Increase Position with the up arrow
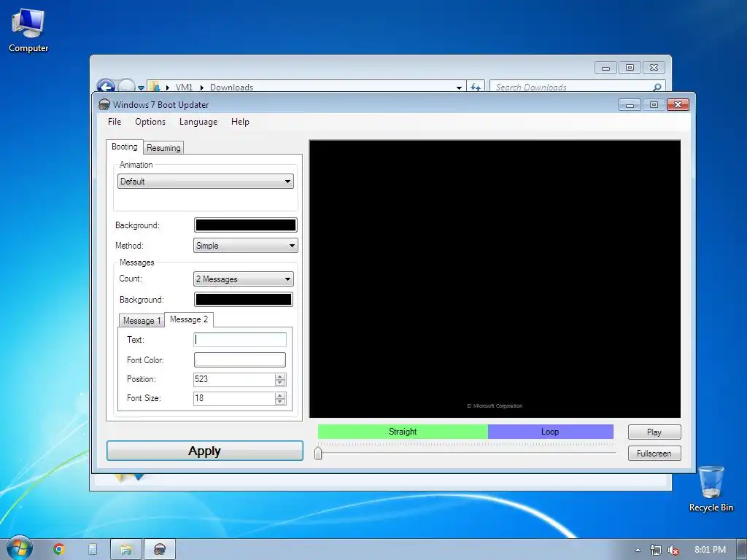Image resolution: width=747 pixels, height=560 pixels. (280, 376)
